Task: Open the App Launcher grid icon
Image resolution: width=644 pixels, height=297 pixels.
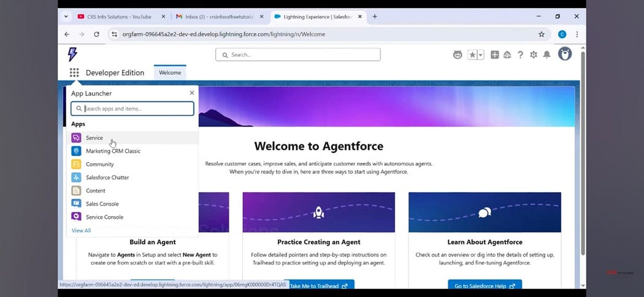Action: coord(74,72)
